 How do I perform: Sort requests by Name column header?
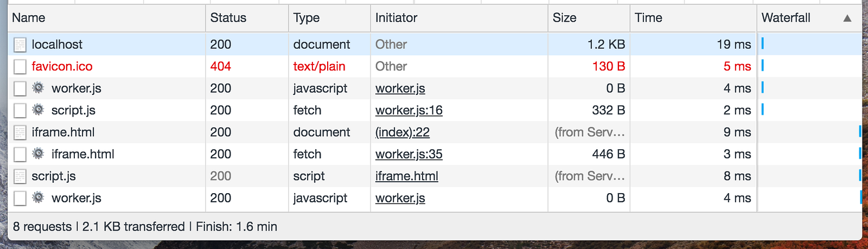click(x=29, y=18)
